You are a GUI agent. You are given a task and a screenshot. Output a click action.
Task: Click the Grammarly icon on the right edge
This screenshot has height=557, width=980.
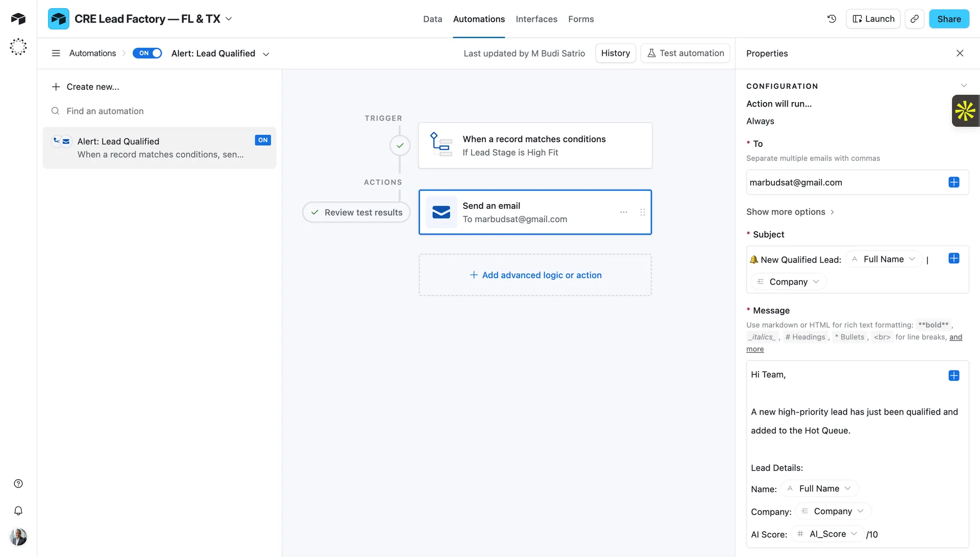[x=965, y=110]
